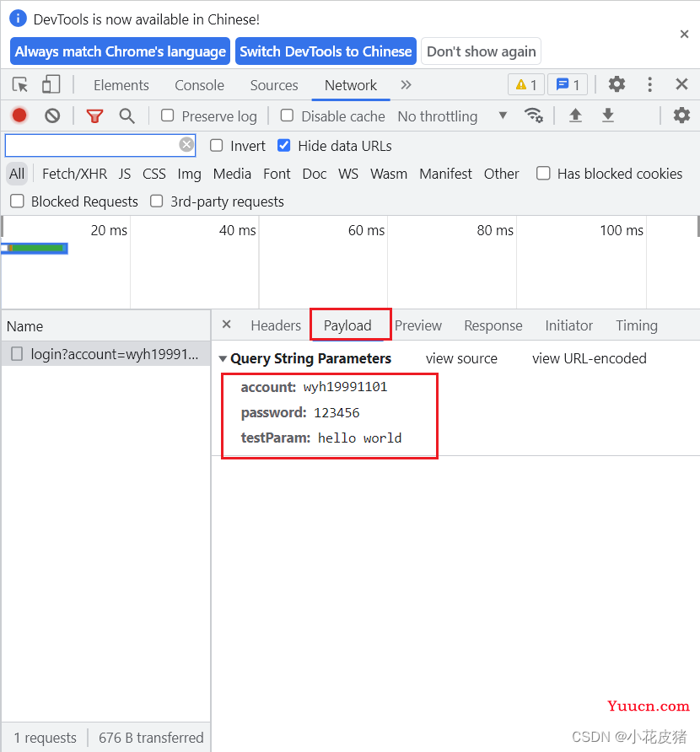Open the warnings counter badge
This screenshot has width=700, height=752.
525,85
